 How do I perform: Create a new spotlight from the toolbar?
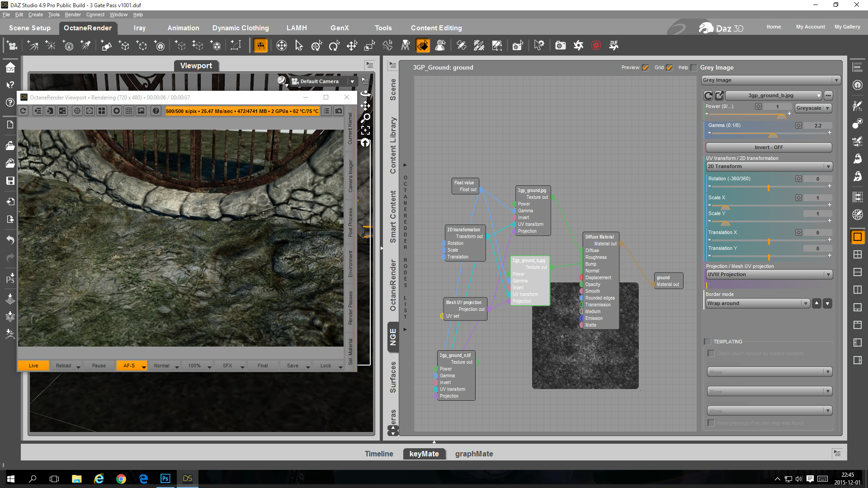coord(86,46)
